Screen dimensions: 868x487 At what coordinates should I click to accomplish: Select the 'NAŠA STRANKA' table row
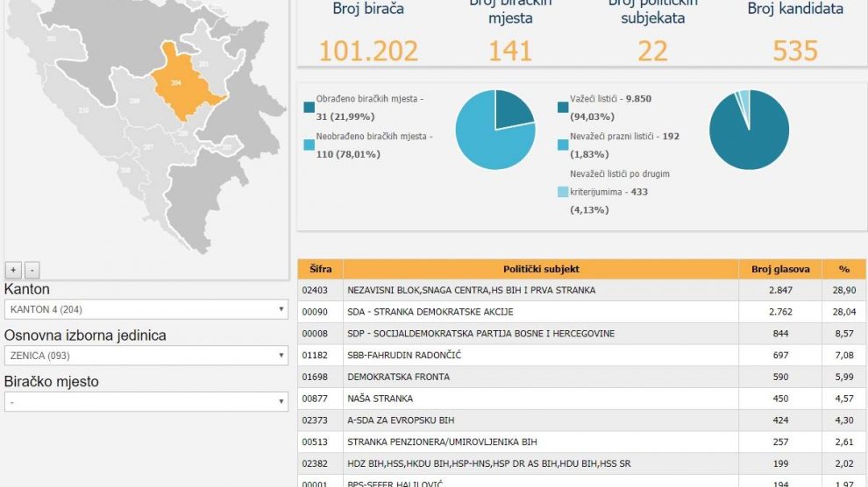[540, 399]
